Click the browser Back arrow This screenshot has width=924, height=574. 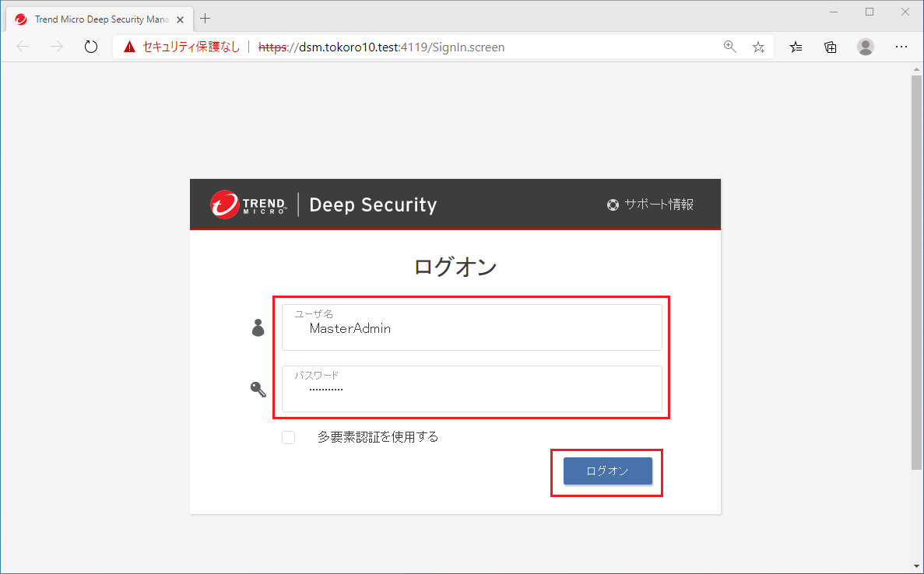click(x=23, y=47)
